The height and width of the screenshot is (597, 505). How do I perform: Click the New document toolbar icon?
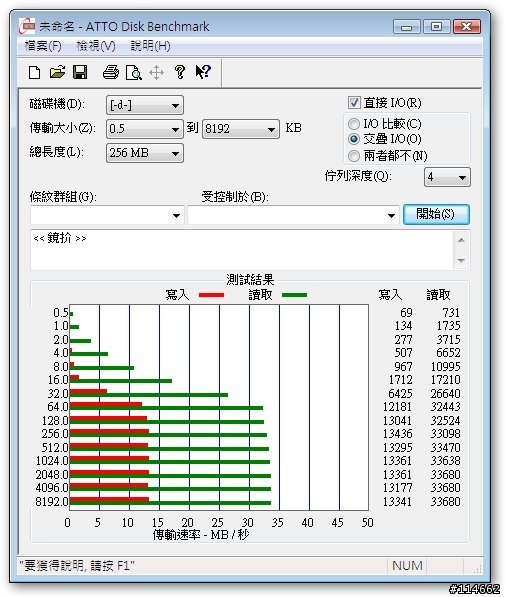[x=35, y=72]
